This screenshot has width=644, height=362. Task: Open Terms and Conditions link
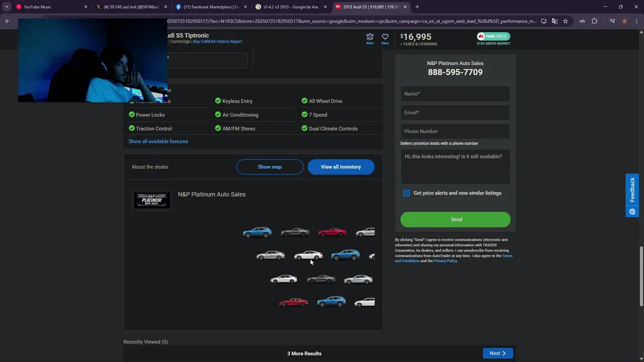454,258
